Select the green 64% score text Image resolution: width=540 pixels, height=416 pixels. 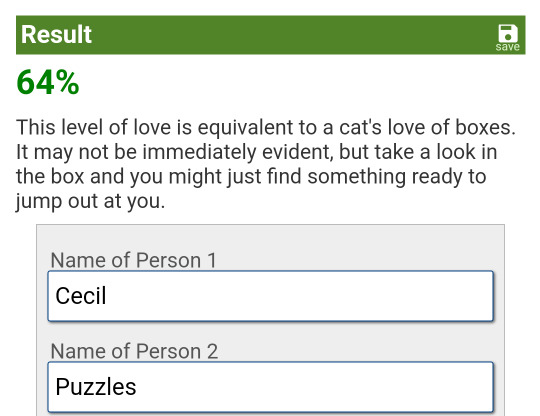[x=48, y=82]
